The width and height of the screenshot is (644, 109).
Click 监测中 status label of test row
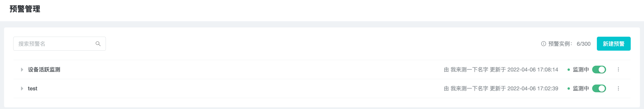pyautogui.click(x=581, y=88)
